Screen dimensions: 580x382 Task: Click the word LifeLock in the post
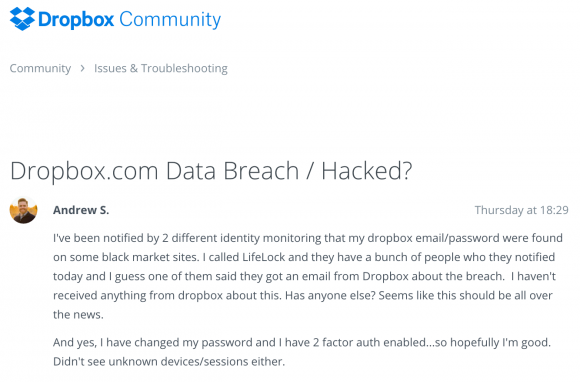(264, 257)
